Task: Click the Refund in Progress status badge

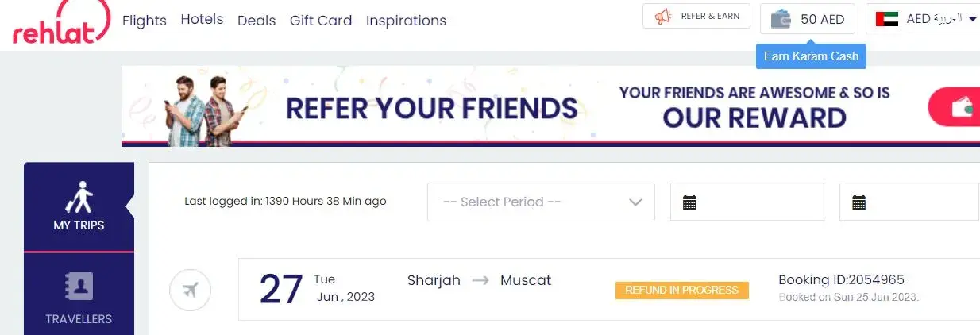Action: pyautogui.click(x=681, y=290)
